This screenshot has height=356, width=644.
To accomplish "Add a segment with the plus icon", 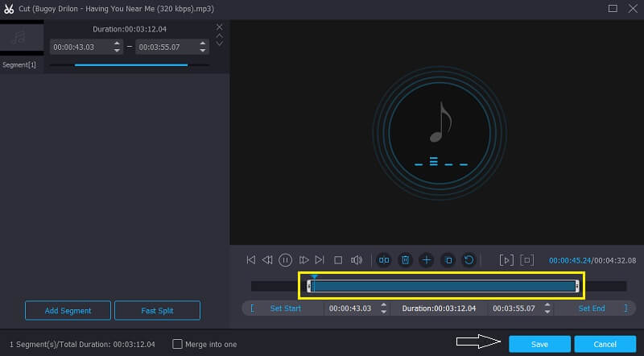I will click(427, 260).
